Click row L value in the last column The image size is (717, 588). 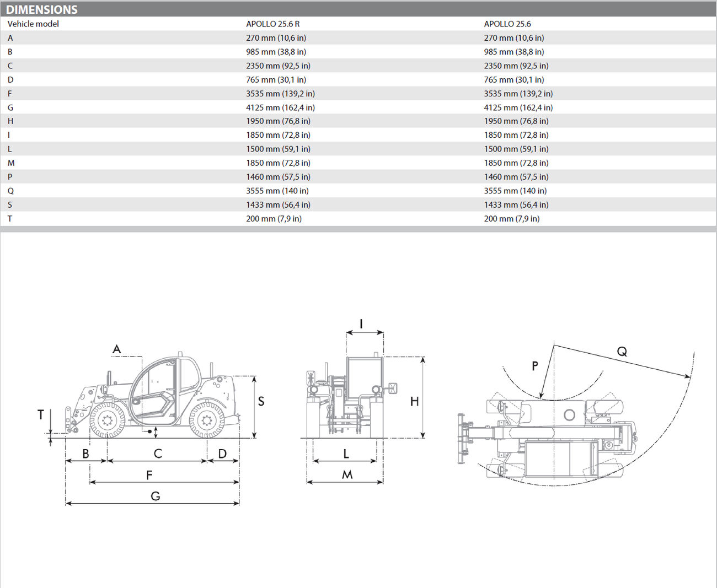(516, 149)
